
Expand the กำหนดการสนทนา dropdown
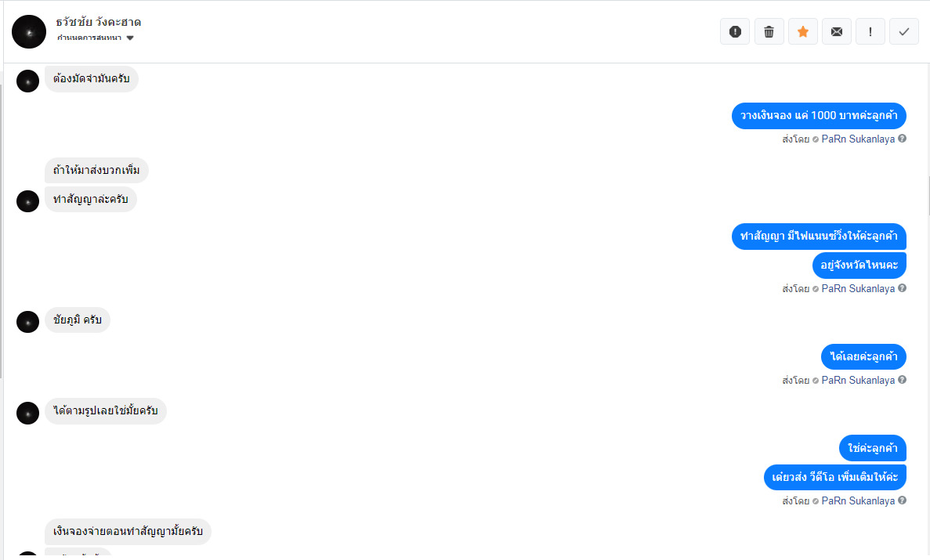point(130,38)
